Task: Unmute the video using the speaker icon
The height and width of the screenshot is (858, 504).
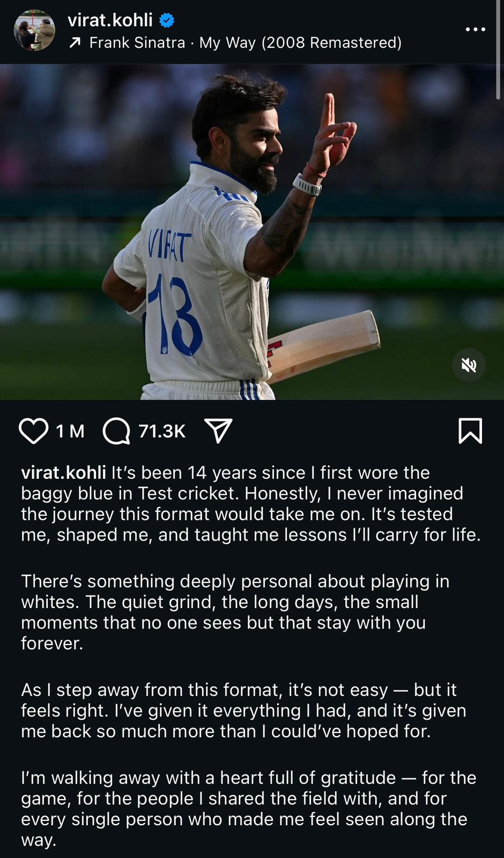Action: [x=469, y=365]
